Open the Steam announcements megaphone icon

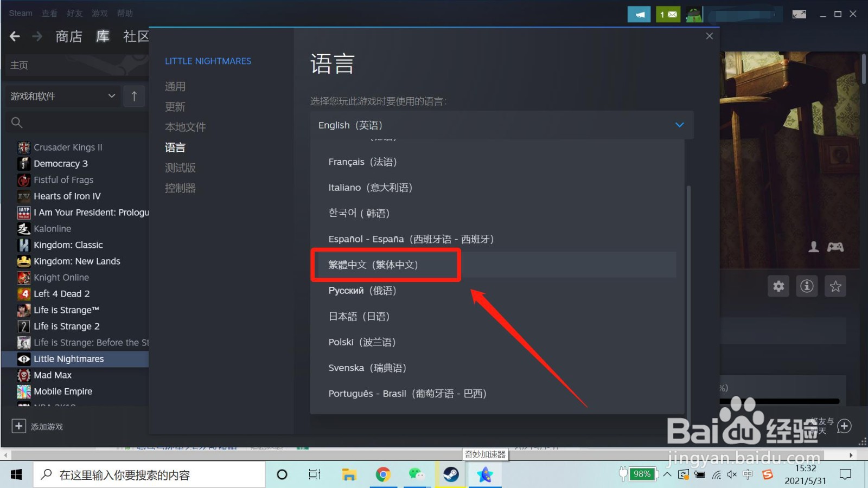coord(639,14)
